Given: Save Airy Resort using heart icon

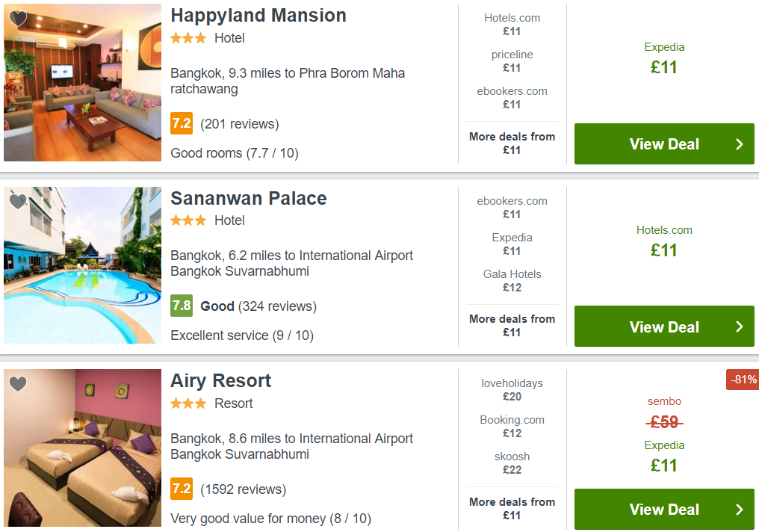Looking at the screenshot, I should point(18,384).
